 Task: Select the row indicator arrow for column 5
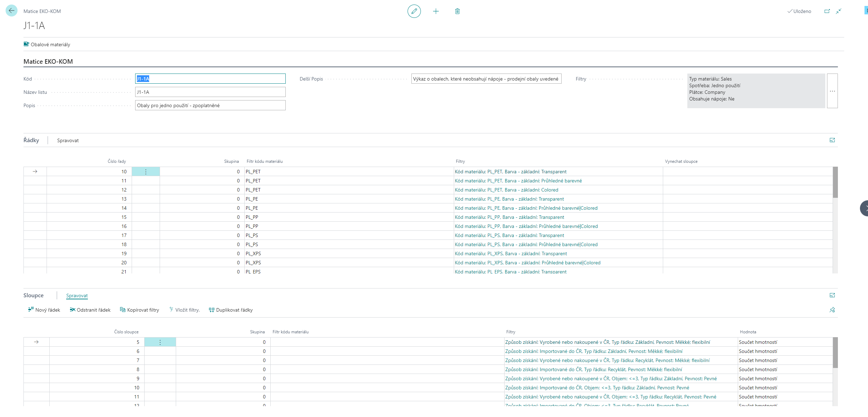click(x=36, y=342)
